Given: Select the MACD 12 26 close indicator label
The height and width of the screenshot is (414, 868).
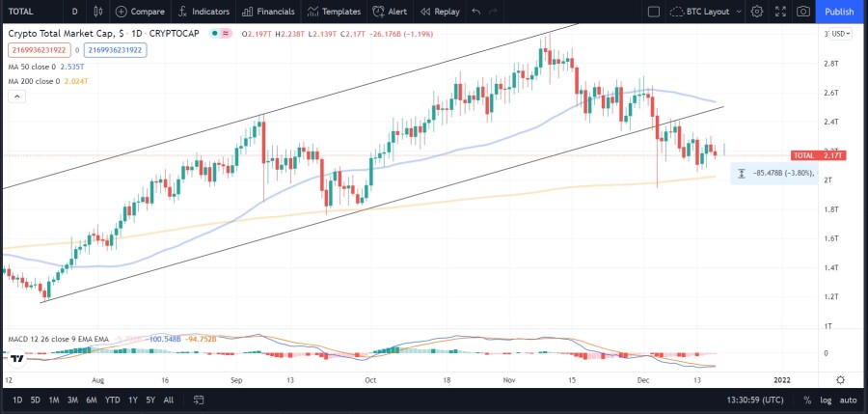Looking at the screenshot, I should pos(58,339).
